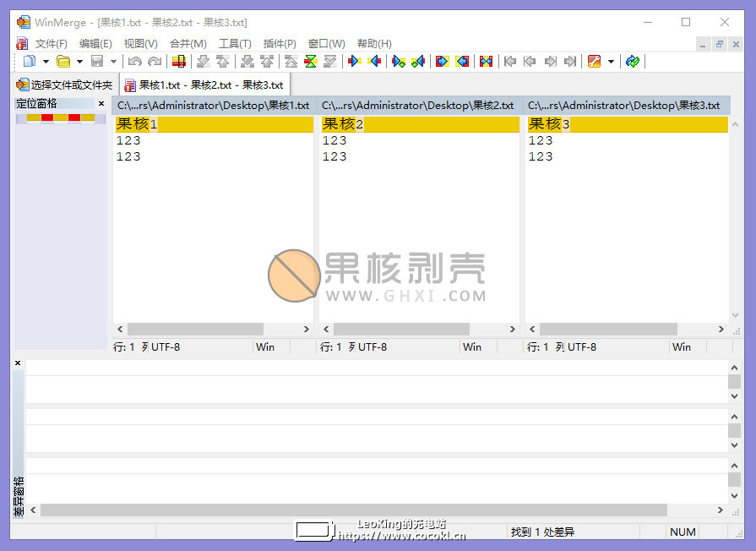Click Copy Right and Advance icon
756x551 pixels.
pyautogui.click(x=399, y=62)
